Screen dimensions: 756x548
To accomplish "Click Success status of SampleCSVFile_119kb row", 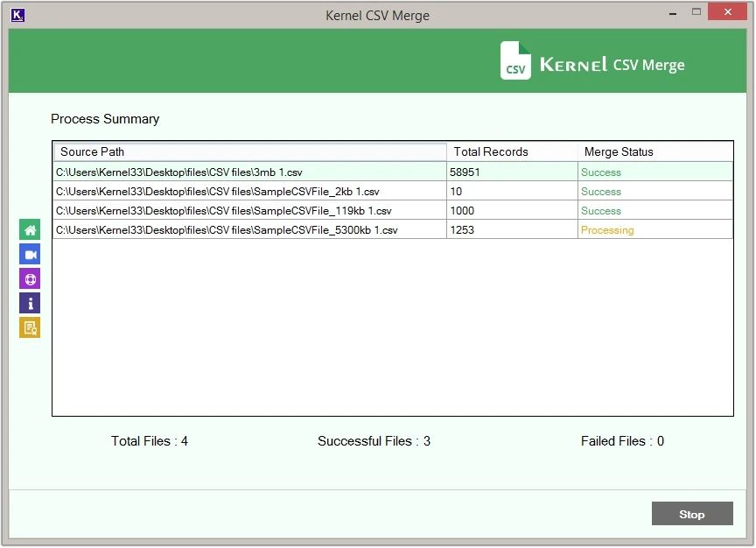I will pyautogui.click(x=655, y=211).
